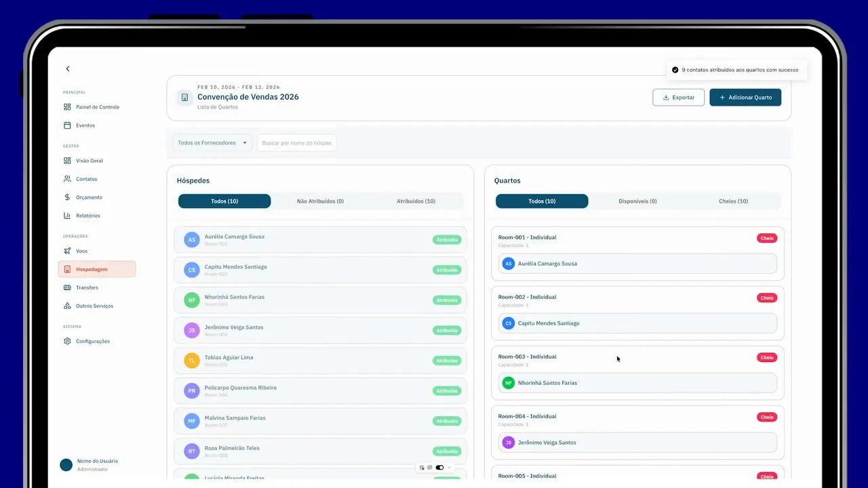Open the Contatos menu link

87,179
